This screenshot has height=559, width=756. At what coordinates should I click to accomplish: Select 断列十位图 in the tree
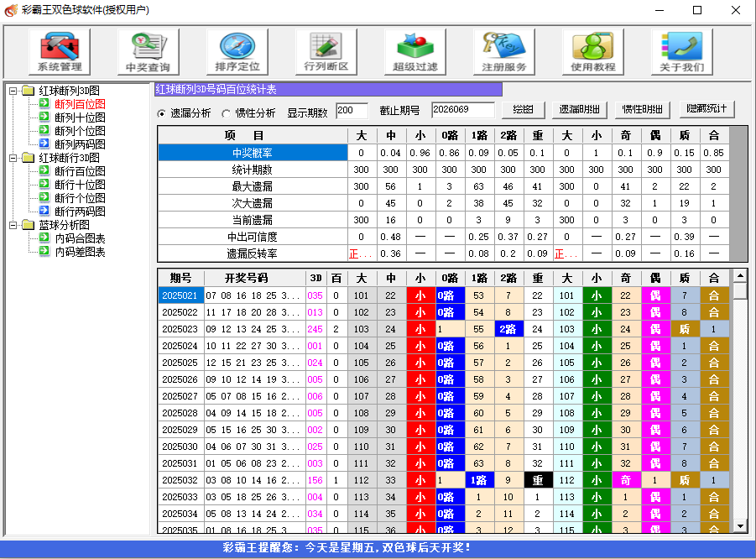(x=80, y=118)
